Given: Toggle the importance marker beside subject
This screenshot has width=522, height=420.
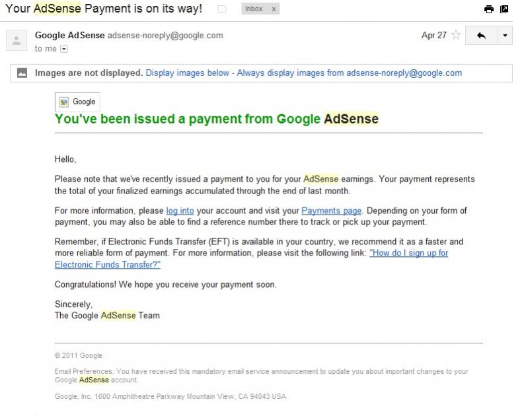Looking at the screenshot, I should (222, 9).
